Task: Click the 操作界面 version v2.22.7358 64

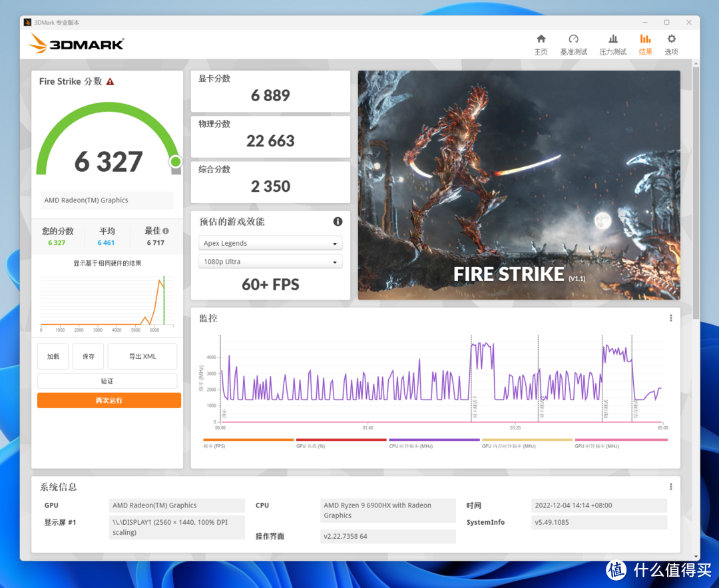Action: (388, 536)
